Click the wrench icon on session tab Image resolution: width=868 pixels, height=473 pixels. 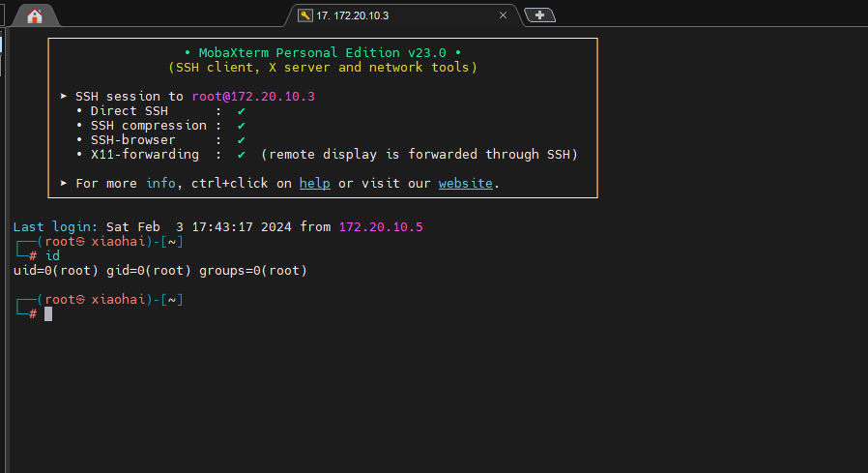coord(305,15)
